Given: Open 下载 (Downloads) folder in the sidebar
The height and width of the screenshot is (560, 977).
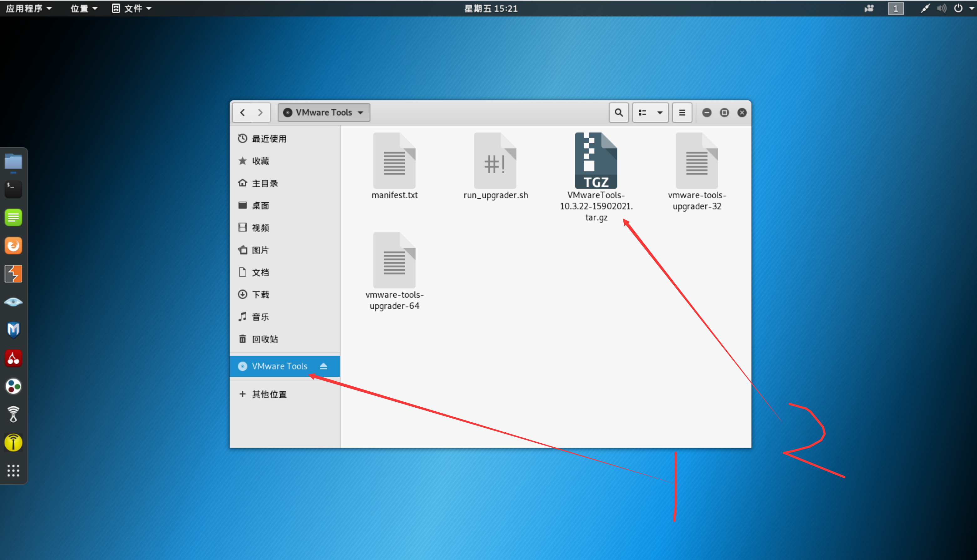Looking at the screenshot, I should 260,295.
